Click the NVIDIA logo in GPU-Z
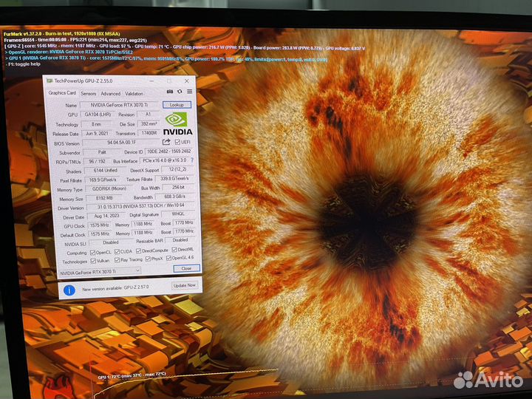This screenshot has height=399, width=532. pos(177,124)
